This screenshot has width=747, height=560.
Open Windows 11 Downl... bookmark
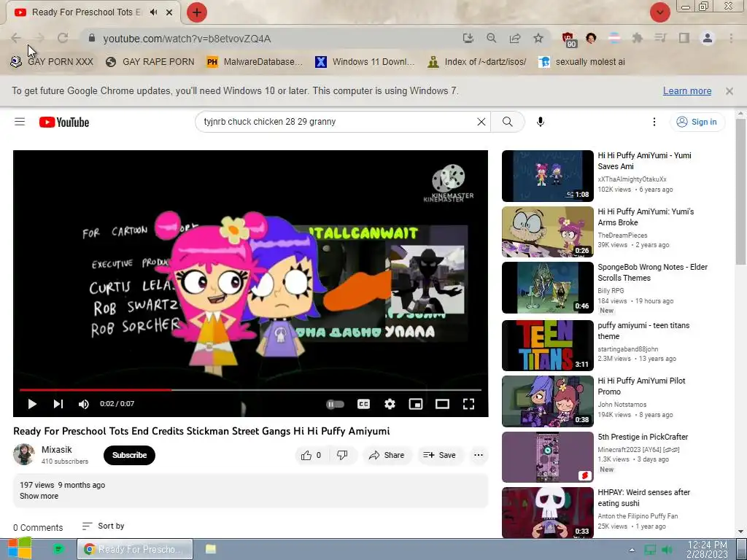click(x=365, y=62)
